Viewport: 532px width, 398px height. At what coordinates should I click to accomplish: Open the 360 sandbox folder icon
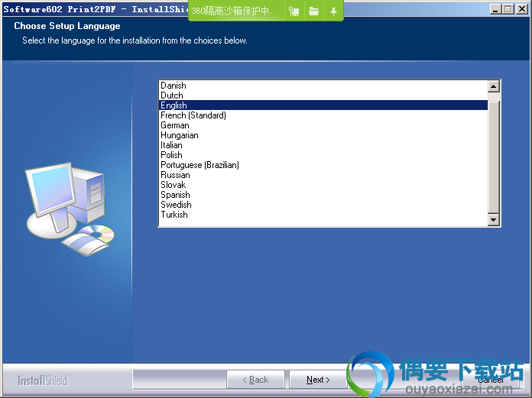[x=314, y=11]
